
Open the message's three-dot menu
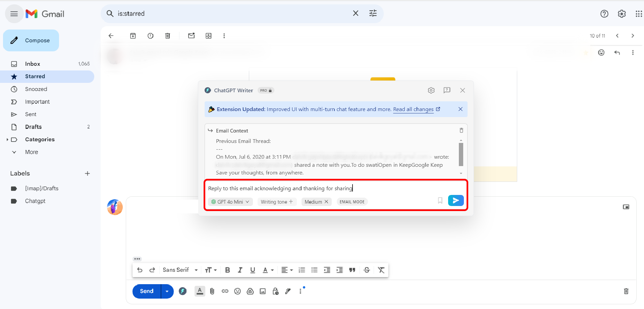(x=633, y=52)
